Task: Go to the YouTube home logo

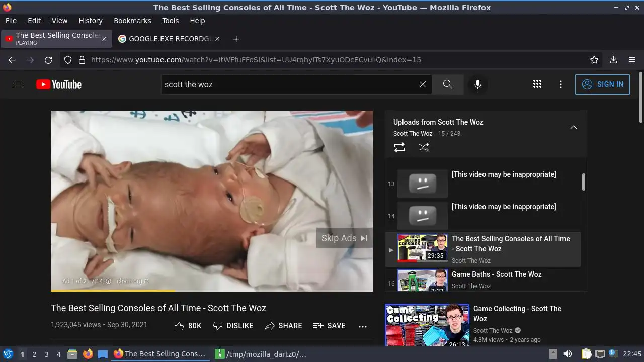Action: [x=59, y=84]
